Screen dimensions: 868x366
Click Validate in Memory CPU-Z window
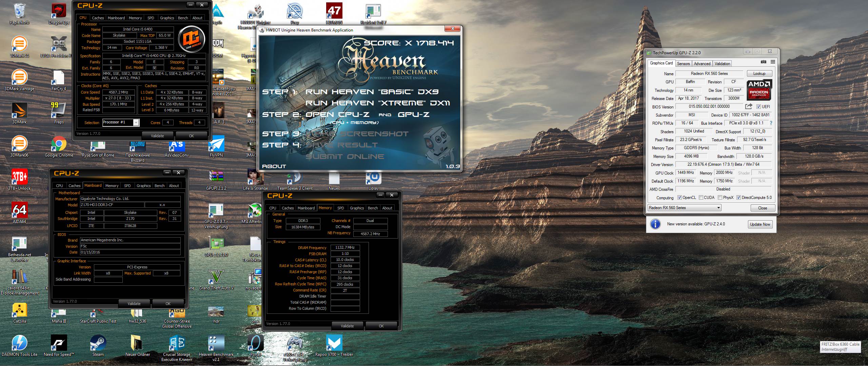pyautogui.click(x=347, y=326)
